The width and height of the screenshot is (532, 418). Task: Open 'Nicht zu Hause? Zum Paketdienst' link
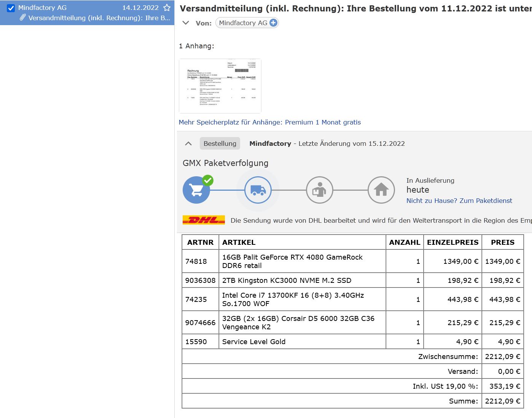coord(459,201)
